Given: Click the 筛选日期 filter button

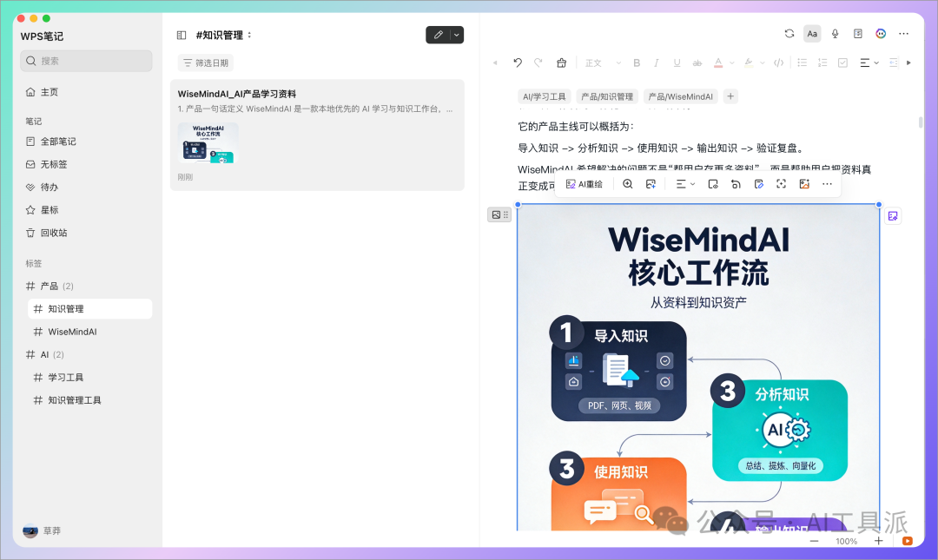Looking at the screenshot, I should tap(206, 63).
